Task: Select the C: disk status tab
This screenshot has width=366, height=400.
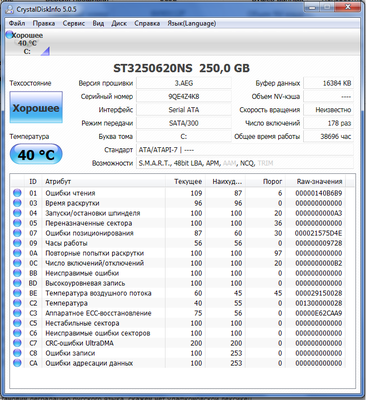Action: pos(27,43)
